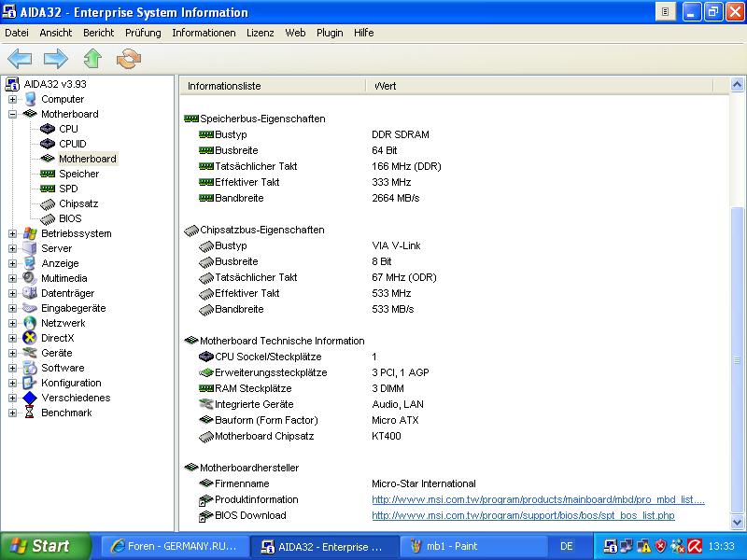The height and width of the screenshot is (560, 747).
Task: Click the AIDA32 system tray icon
Action: (610, 546)
